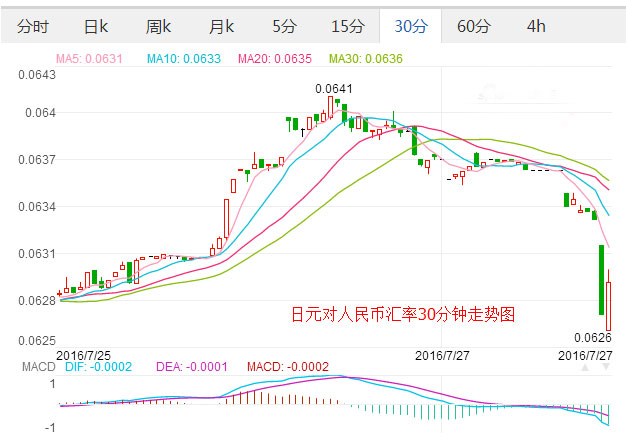Open the 日k daily chart tab

point(95,26)
